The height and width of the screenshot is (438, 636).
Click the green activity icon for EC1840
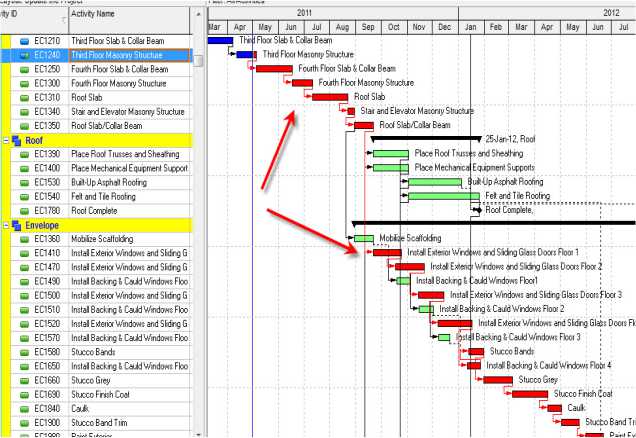(25, 409)
